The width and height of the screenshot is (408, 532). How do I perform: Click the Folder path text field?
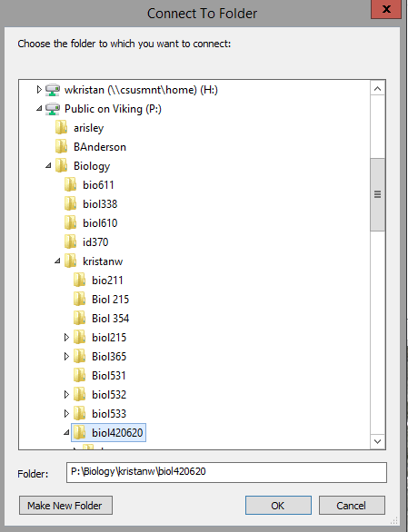tap(226, 472)
